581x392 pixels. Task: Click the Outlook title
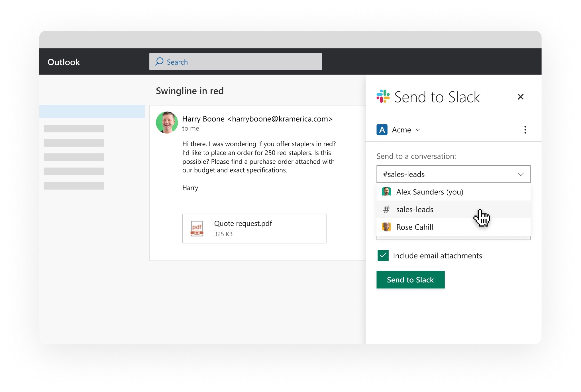(64, 62)
